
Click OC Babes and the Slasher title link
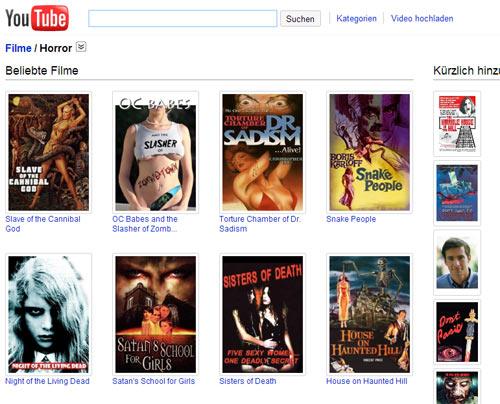(x=145, y=224)
